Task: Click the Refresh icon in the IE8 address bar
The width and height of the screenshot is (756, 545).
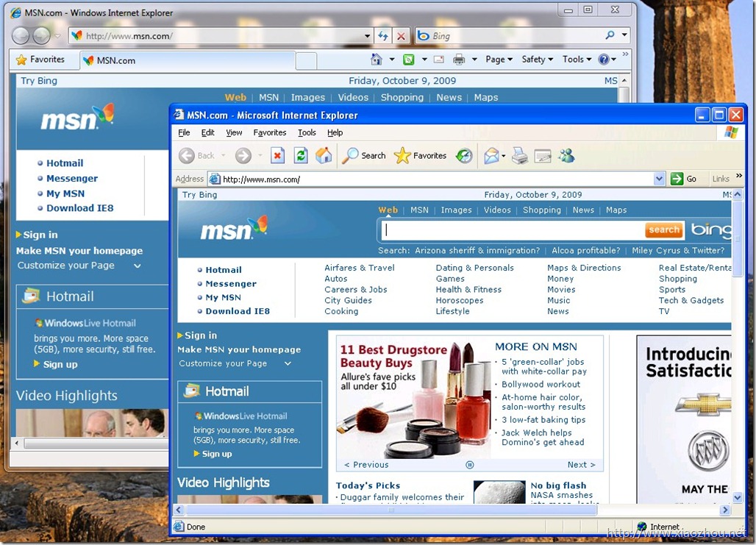Action: [x=383, y=36]
